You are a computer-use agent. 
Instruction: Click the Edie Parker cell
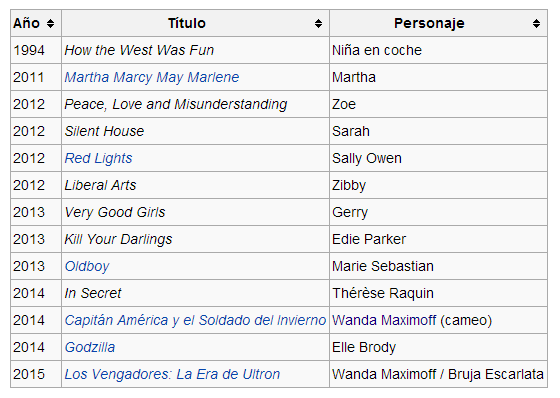[x=438, y=239]
